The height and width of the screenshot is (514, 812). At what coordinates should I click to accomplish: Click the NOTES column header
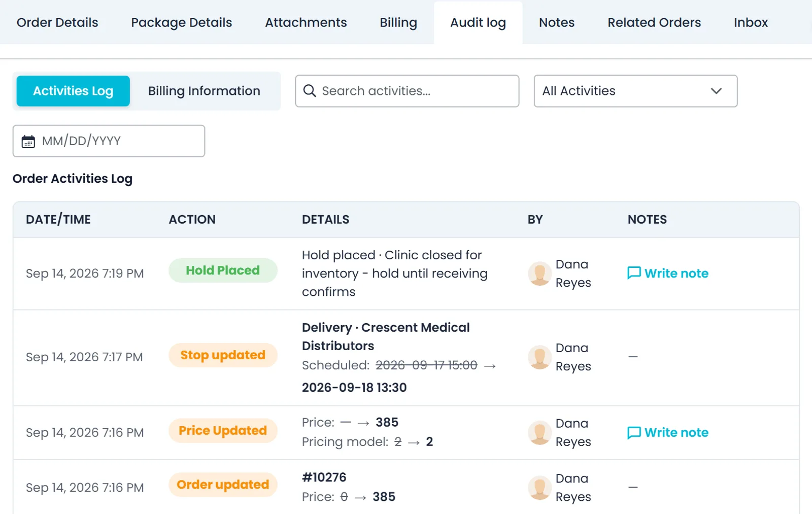click(x=648, y=220)
